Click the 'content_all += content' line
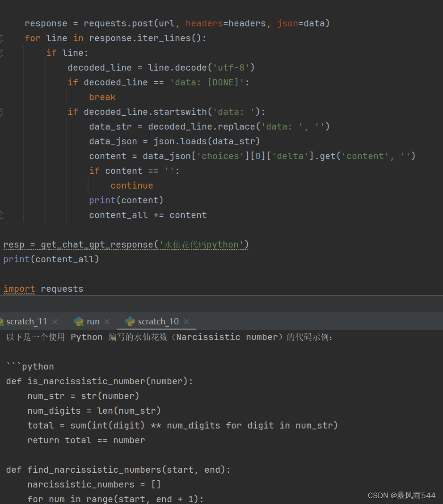The height and width of the screenshot is (504, 443). pyautogui.click(x=148, y=215)
